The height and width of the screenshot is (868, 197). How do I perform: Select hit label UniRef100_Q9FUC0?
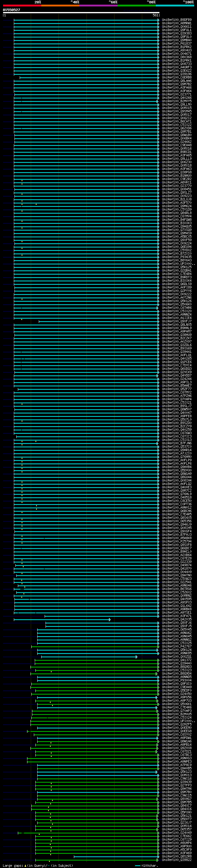(x=176, y=684)
